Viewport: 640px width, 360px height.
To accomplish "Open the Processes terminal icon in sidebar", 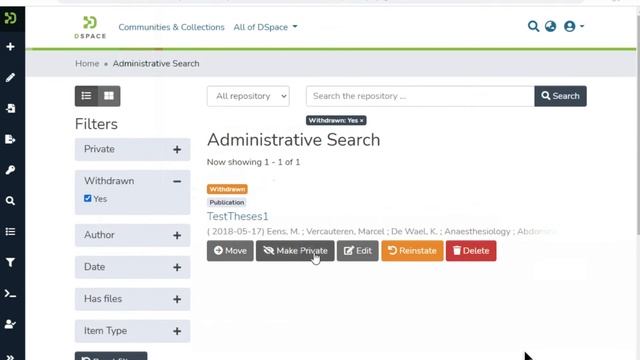I will tap(10, 293).
